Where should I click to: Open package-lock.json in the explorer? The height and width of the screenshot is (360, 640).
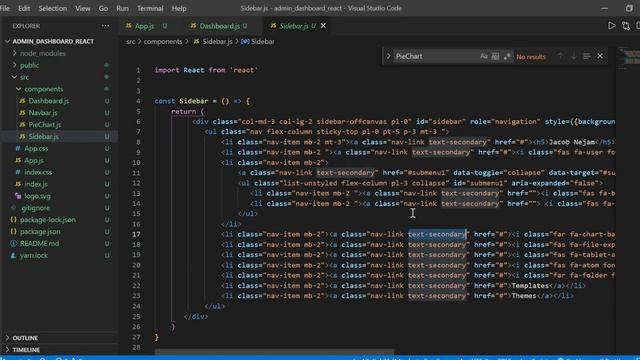[47, 220]
